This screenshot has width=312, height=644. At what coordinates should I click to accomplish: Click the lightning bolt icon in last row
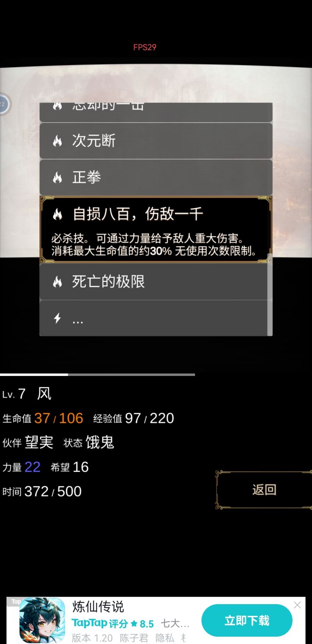57,319
